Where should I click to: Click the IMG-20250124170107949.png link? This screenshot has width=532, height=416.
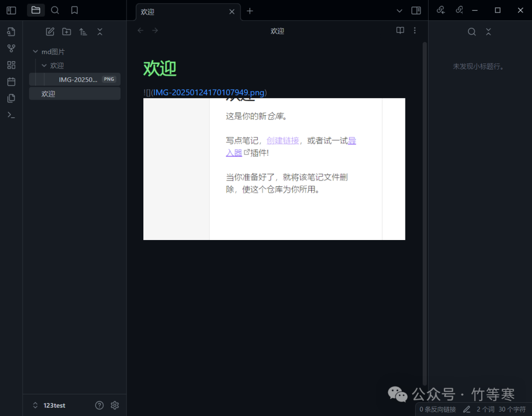pos(209,92)
